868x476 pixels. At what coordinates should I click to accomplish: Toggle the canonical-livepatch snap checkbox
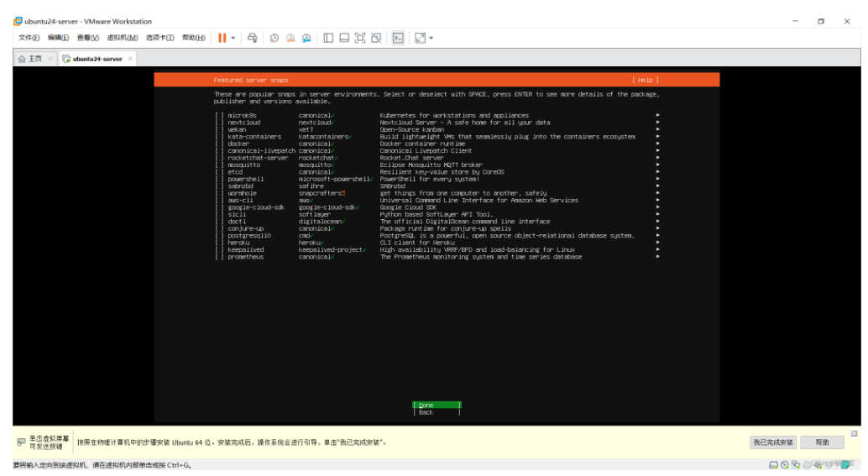point(219,151)
